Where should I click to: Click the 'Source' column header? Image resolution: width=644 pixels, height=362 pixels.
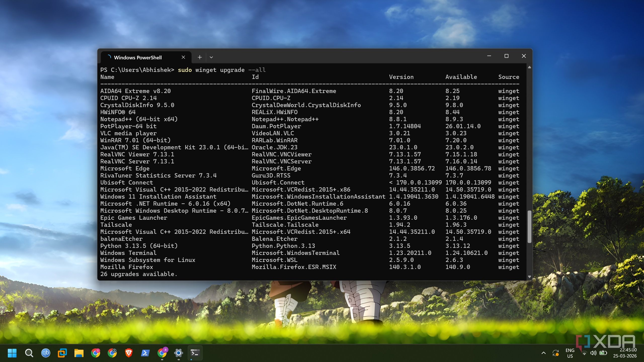coord(509,77)
